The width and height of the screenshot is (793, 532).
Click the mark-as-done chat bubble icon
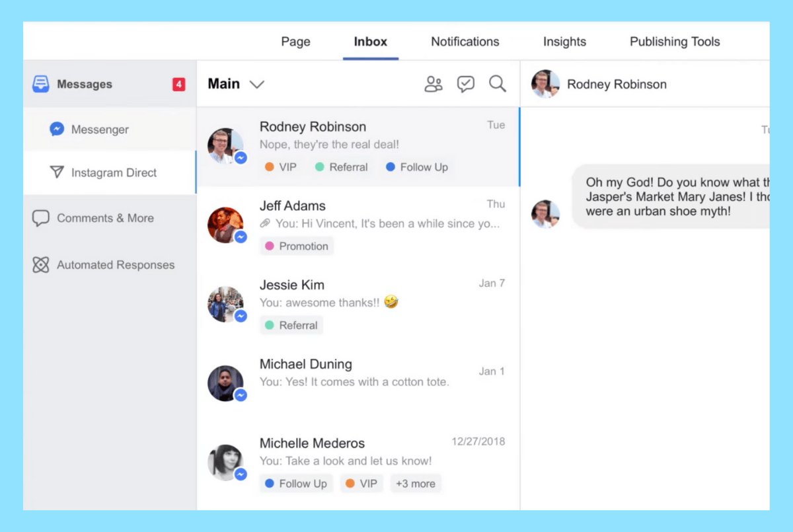tap(466, 84)
